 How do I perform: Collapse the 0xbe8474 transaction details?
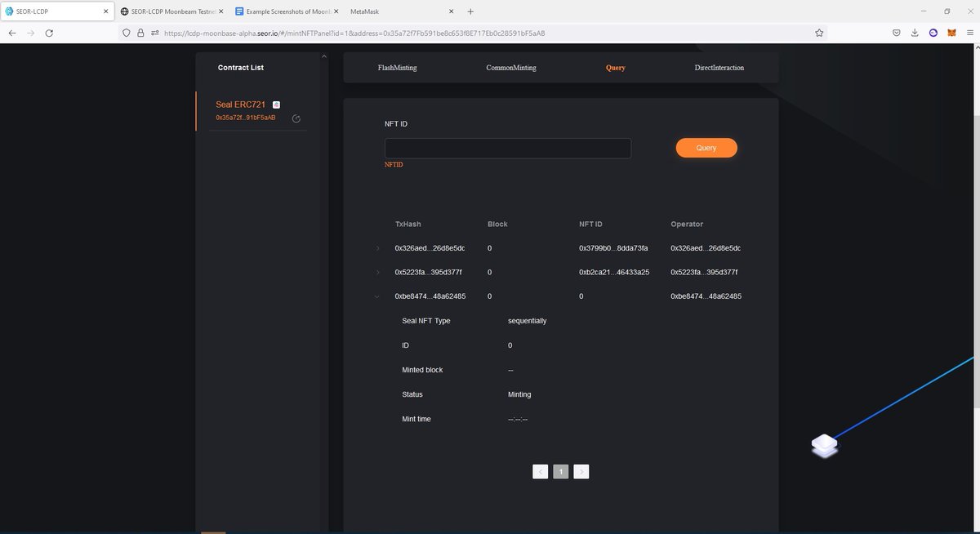click(378, 296)
